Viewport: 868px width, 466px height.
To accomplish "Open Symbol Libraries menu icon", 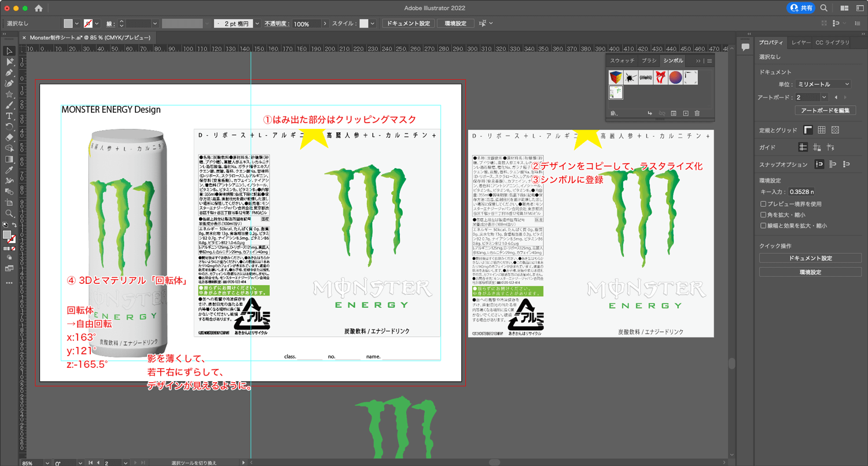I will (x=613, y=113).
